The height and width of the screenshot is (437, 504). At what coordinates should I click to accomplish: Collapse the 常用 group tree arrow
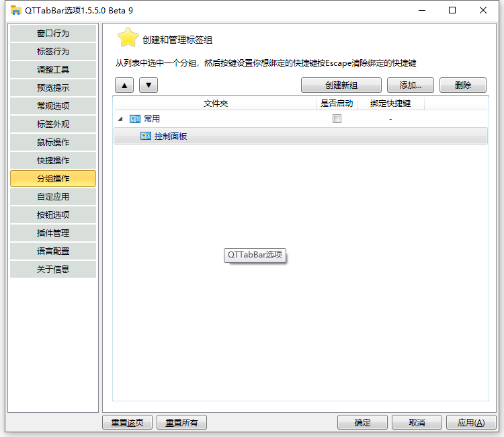click(120, 119)
